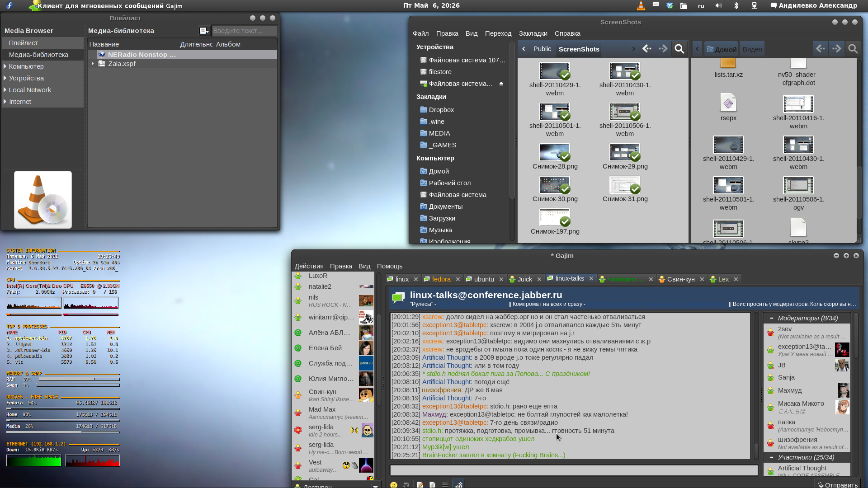Switch to the Juick chat tab
This screenshot has width=868, height=488.
point(524,279)
